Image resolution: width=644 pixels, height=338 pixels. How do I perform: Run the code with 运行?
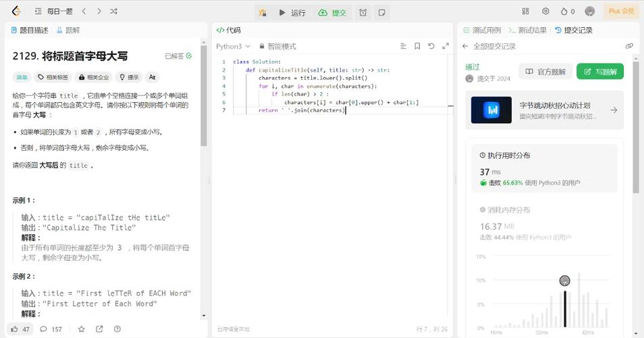click(292, 13)
